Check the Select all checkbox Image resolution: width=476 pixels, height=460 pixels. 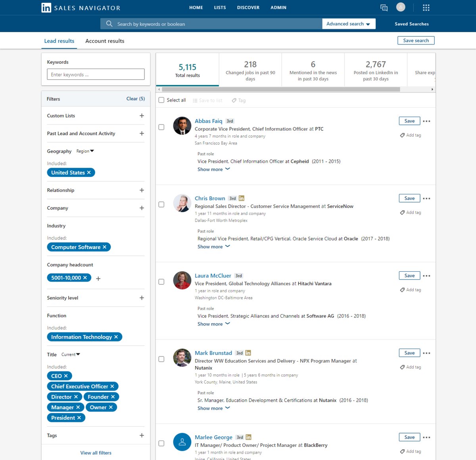161,100
